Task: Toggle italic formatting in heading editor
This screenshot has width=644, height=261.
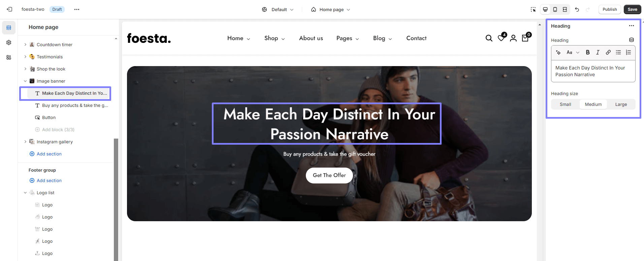Action: pyautogui.click(x=598, y=52)
